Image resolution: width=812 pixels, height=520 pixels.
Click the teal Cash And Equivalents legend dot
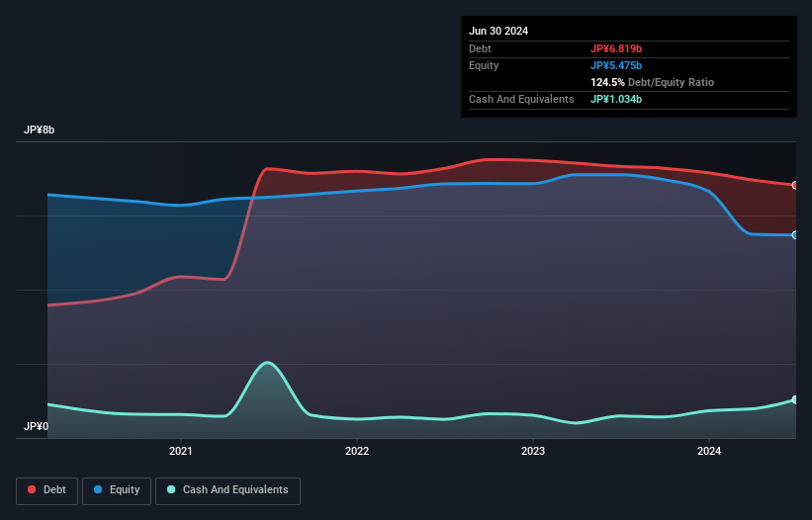pos(171,489)
